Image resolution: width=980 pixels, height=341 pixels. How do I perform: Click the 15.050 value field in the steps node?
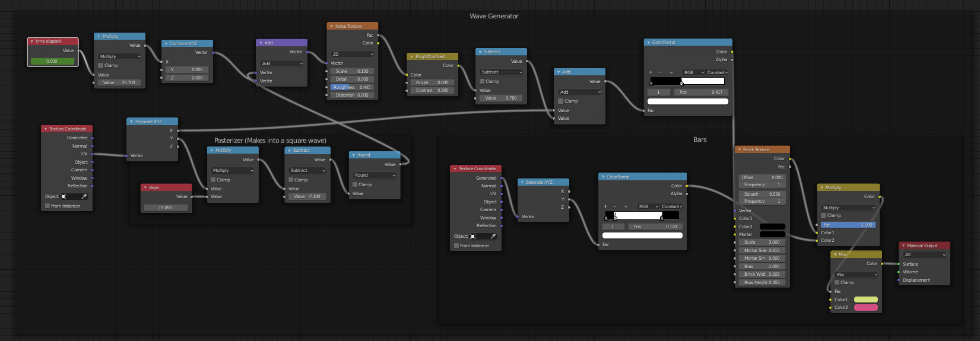(166, 208)
